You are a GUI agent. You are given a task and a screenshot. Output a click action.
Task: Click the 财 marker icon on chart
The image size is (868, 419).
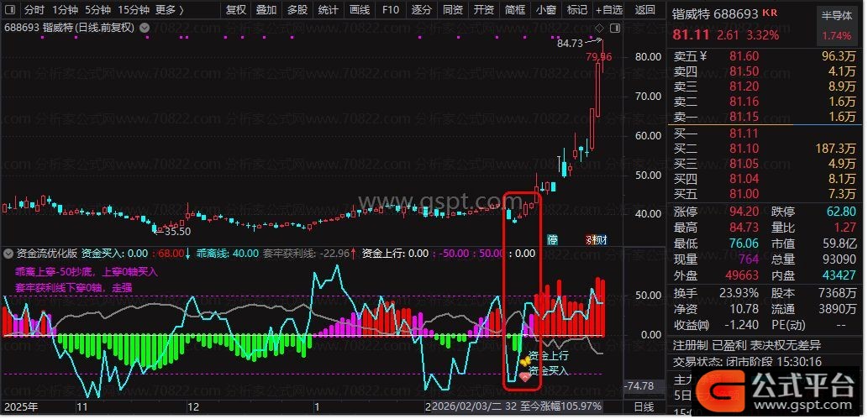pyautogui.click(x=601, y=239)
